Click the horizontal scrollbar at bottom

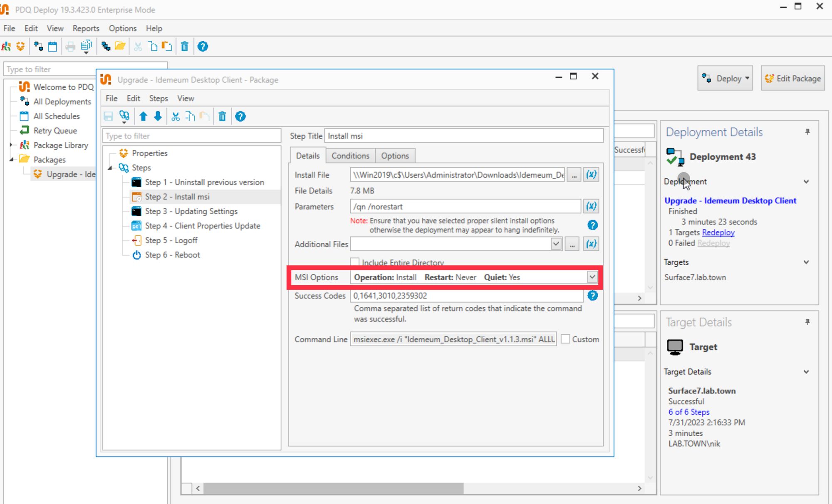333,488
